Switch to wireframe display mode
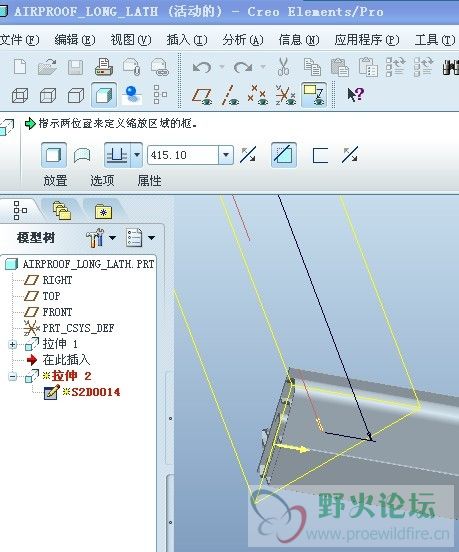This screenshot has width=459, height=552. 20,95
